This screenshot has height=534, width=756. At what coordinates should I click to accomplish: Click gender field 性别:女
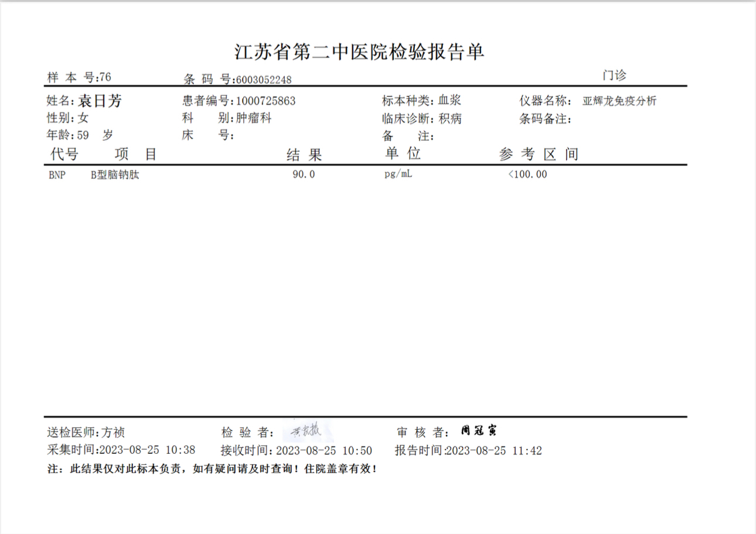67,118
